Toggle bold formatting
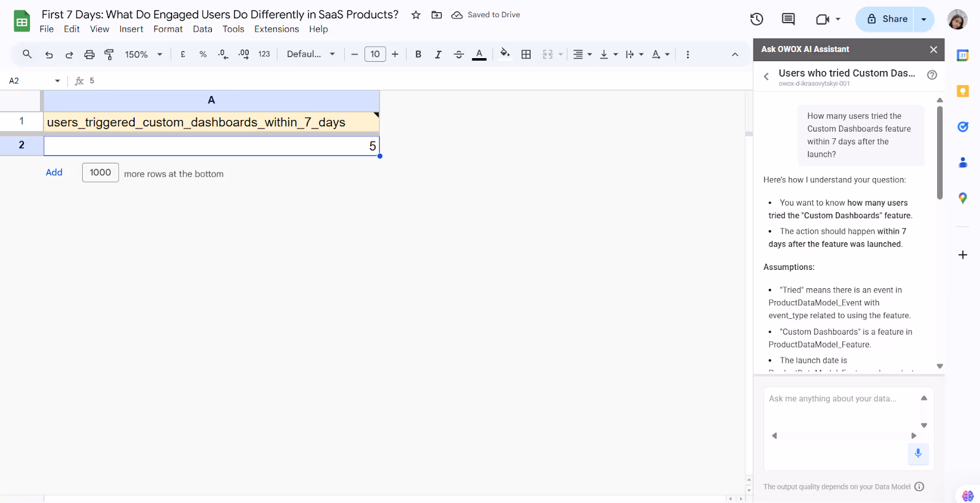Viewport: 980px width, 503px height. point(418,54)
